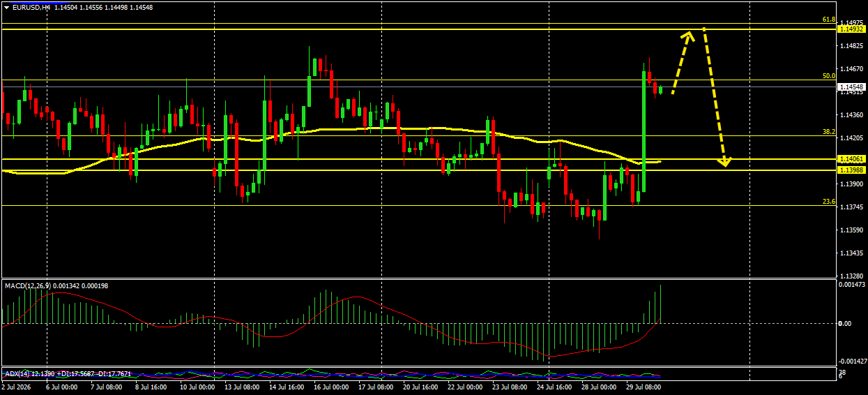Screen dimensions: 868x395
Task: Click the 16 Jul 00:00 time label
Action: coord(332,386)
